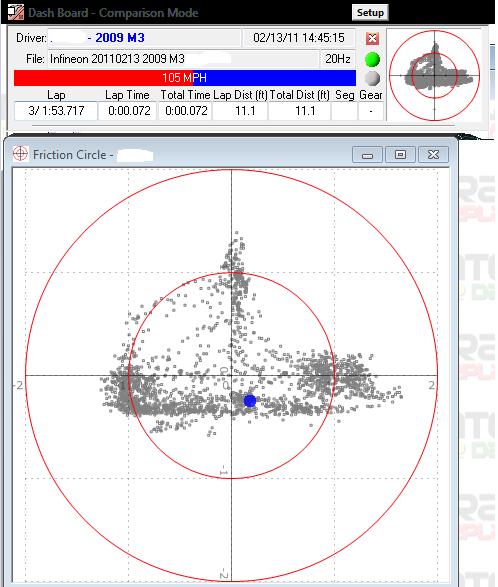
Task: Click the 'Dash Board - Comparison Mode' title
Action: (x=113, y=13)
